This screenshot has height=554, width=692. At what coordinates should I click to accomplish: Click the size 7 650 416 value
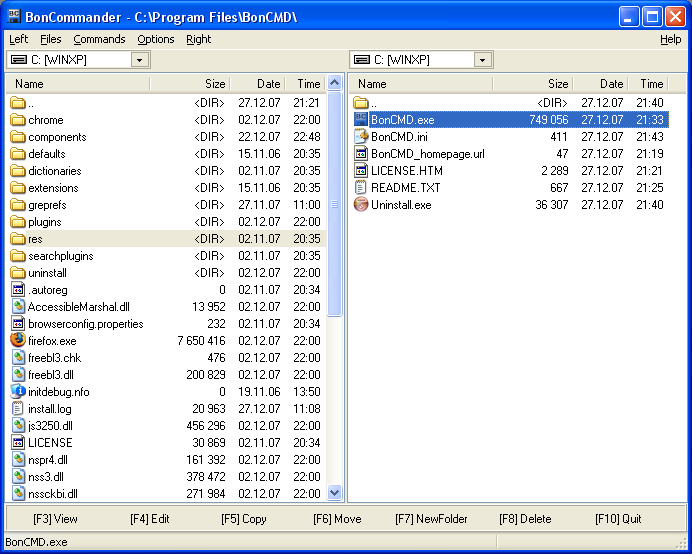(x=201, y=341)
